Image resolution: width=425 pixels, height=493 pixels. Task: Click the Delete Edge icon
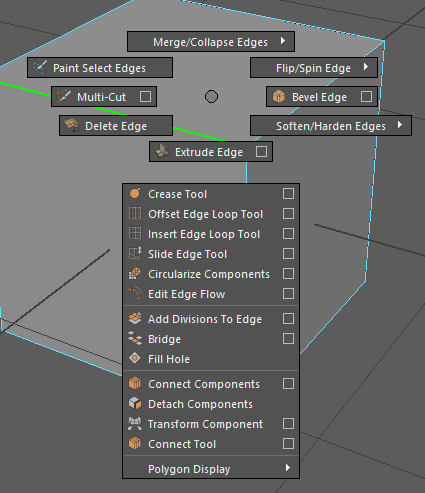pyautogui.click(x=71, y=126)
